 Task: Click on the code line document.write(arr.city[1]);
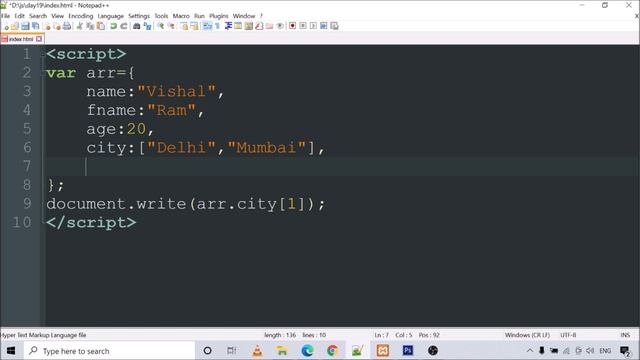(186, 204)
